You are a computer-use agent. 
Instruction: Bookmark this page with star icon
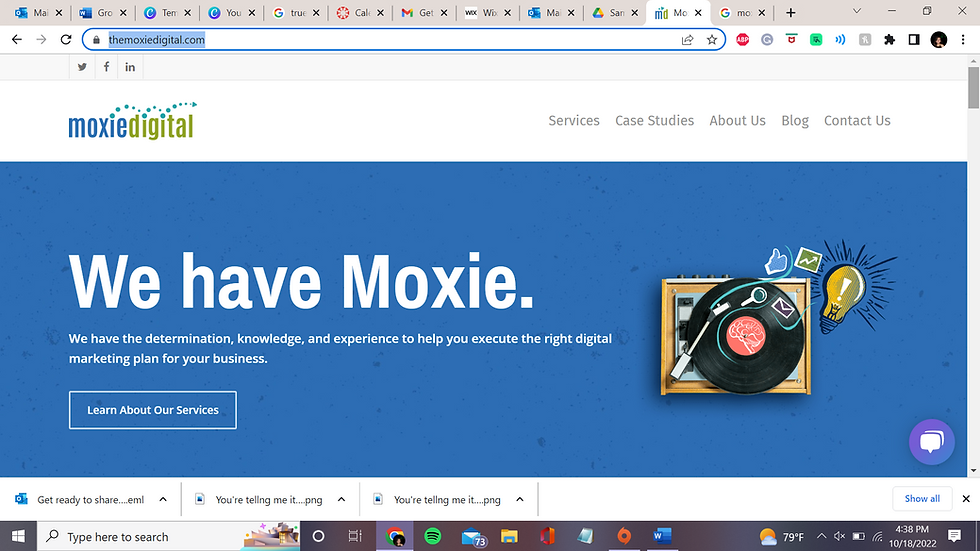click(712, 39)
